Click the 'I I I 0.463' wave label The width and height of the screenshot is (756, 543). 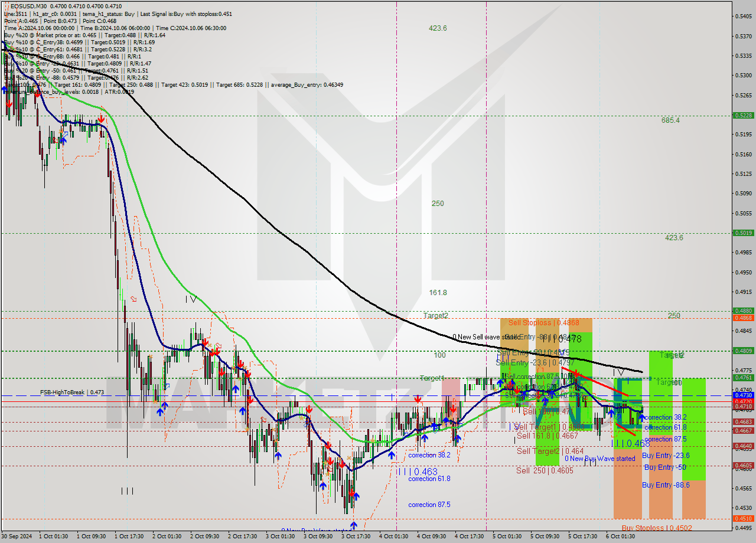coord(418,472)
